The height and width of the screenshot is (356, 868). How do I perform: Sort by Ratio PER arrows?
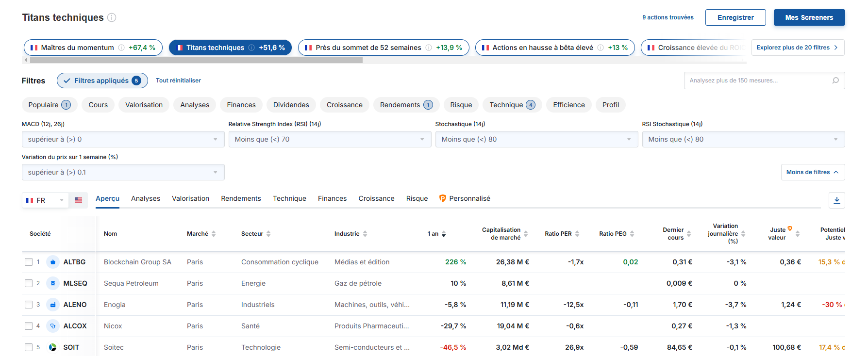tap(577, 234)
